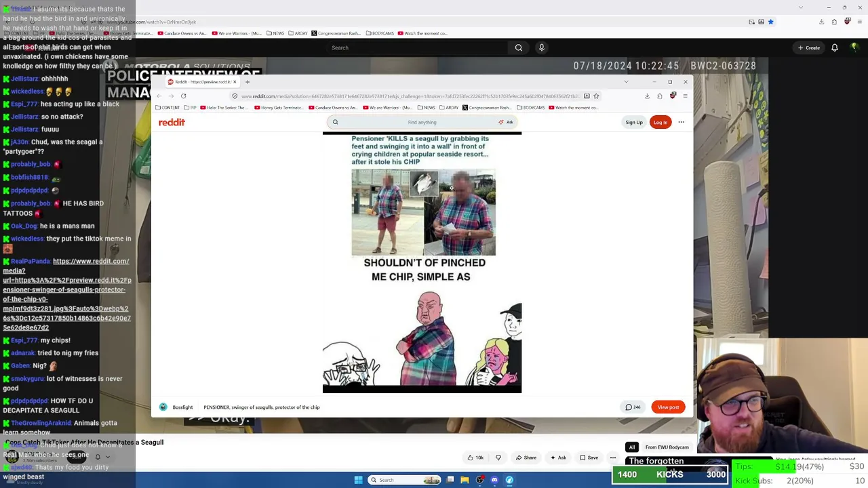Screen dimensions: 868x488
Task: Open Discord from the taskbar
Action: pyautogui.click(x=494, y=480)
